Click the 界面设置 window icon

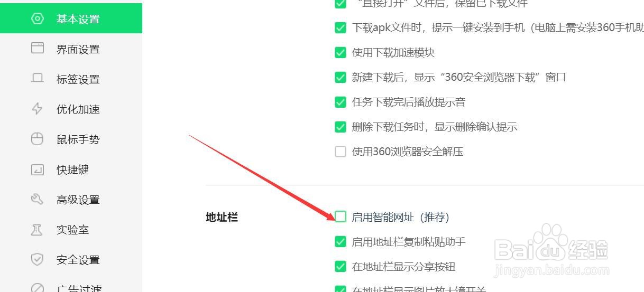[x=38, y=49]
